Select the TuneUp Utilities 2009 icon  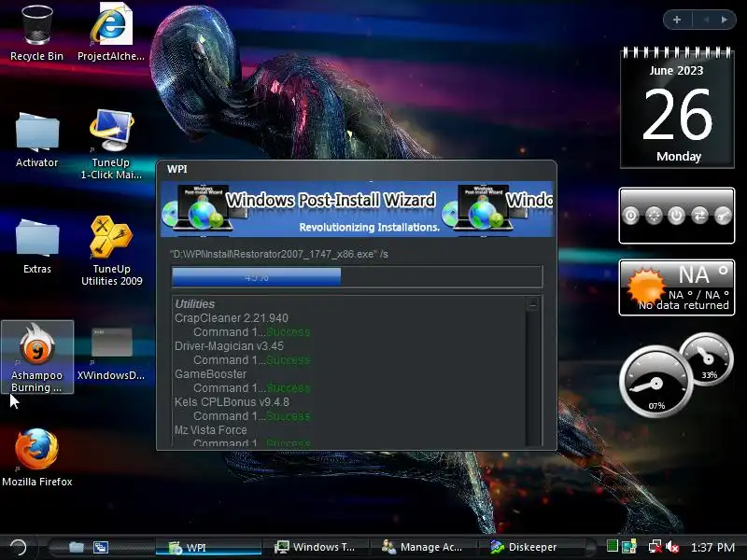click(111, 251)
